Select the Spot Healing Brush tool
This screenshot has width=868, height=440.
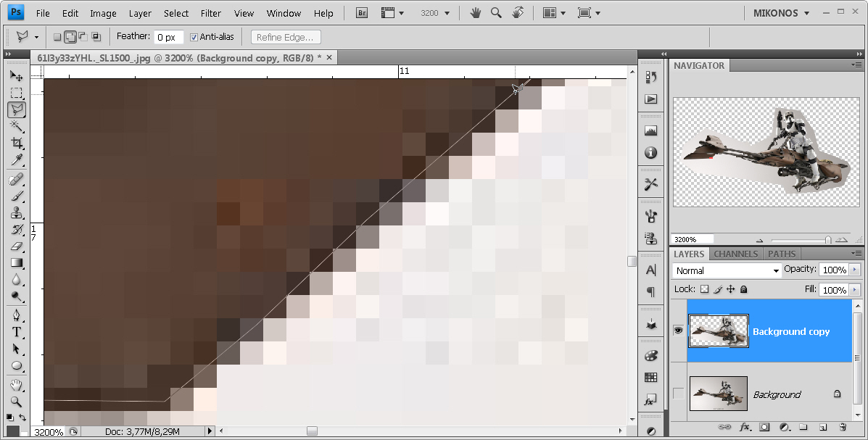[x=17, y=179]
